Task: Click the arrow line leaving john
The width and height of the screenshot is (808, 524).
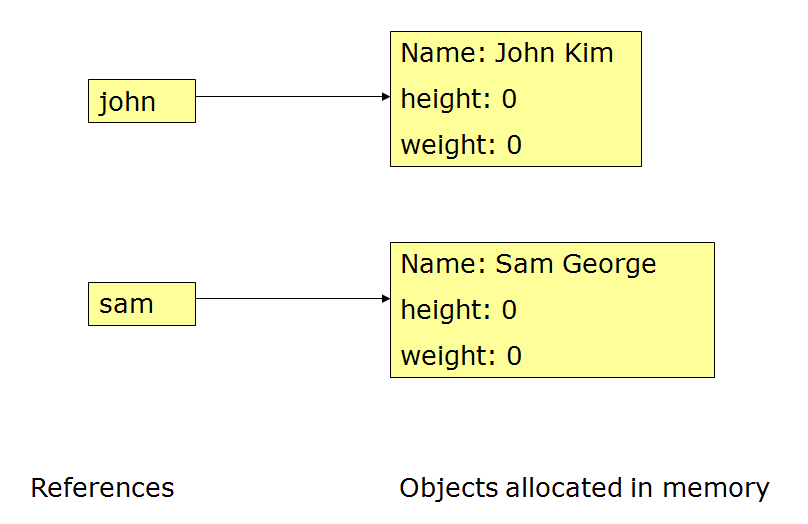Action: 288,97
